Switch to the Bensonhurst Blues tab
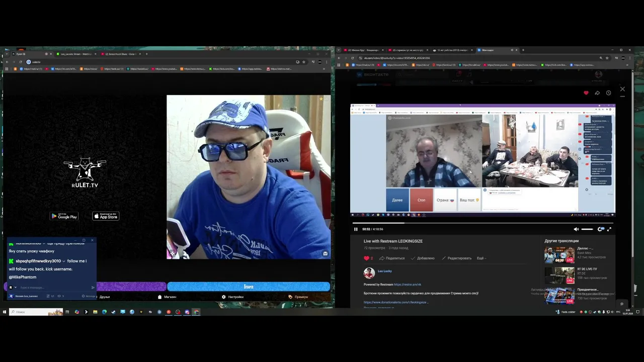 [121, 54]
